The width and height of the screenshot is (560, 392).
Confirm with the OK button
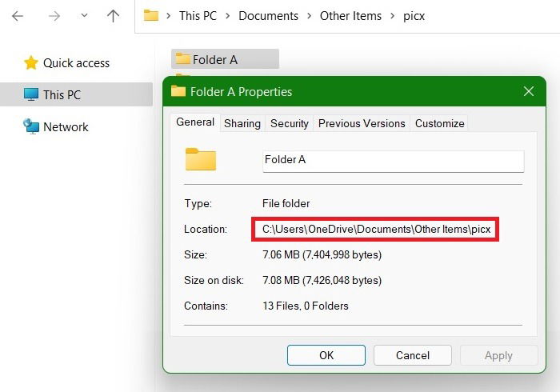point(326,355)
